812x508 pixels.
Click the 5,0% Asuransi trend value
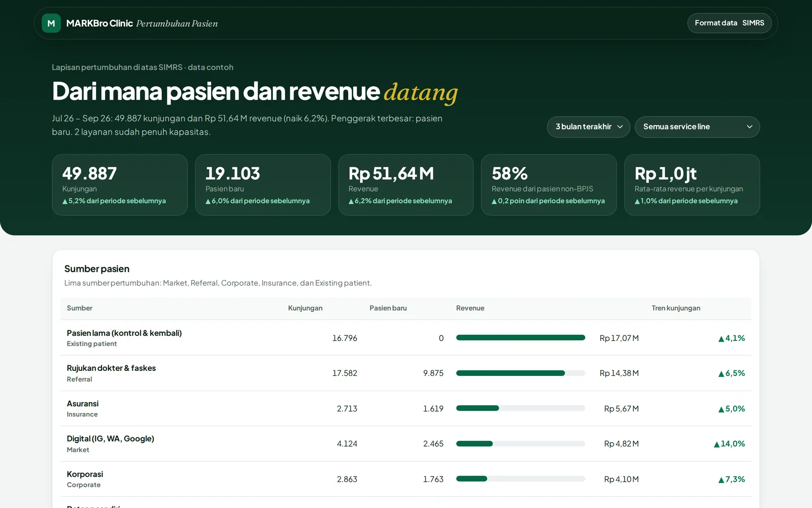pos(731,409)
